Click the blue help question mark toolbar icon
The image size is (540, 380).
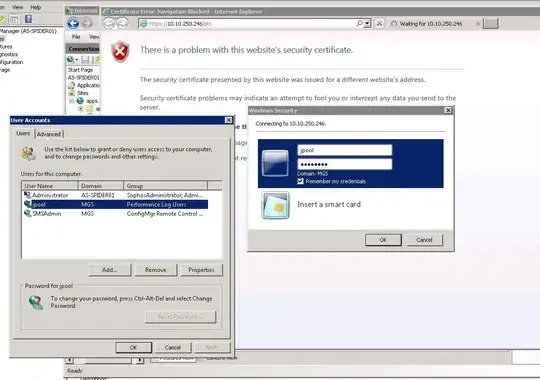click(x=28, y=19)
